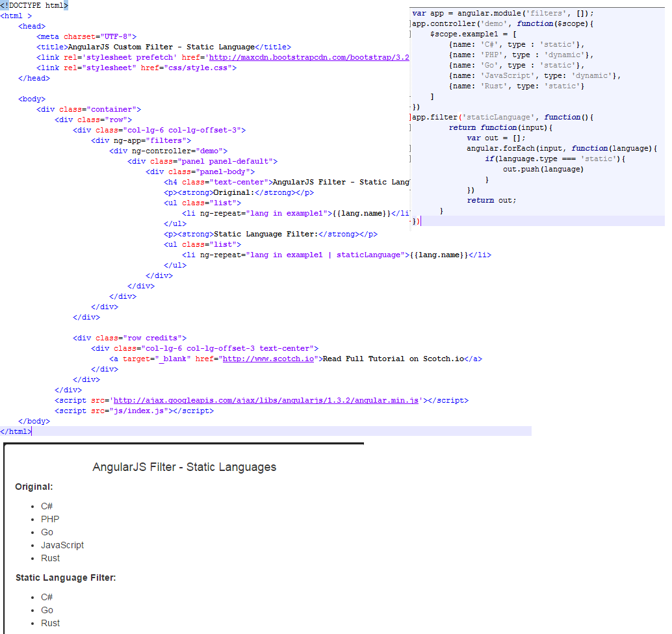672x634 pixels.
Task: Click the 'Static Language Filter:' strong tag code line
Action: tap(270, 235)
